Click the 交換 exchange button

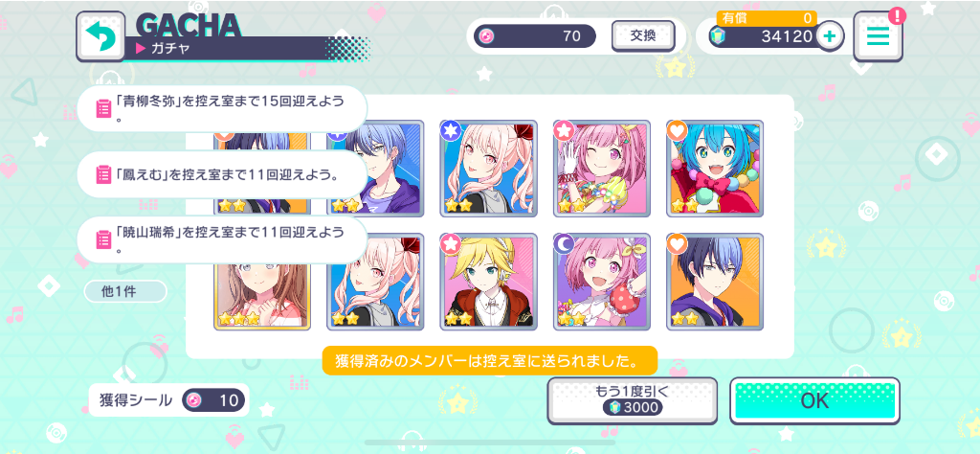pos(643,36)
